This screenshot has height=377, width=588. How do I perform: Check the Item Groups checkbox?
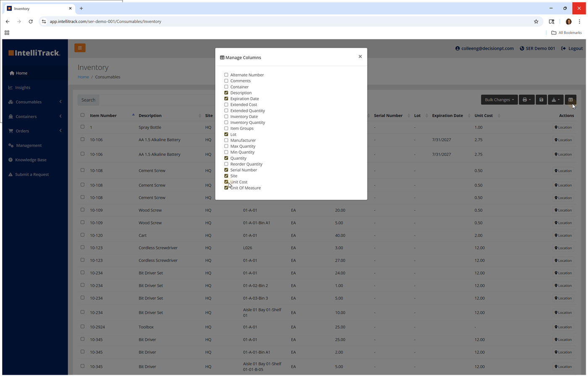[226, 128]
